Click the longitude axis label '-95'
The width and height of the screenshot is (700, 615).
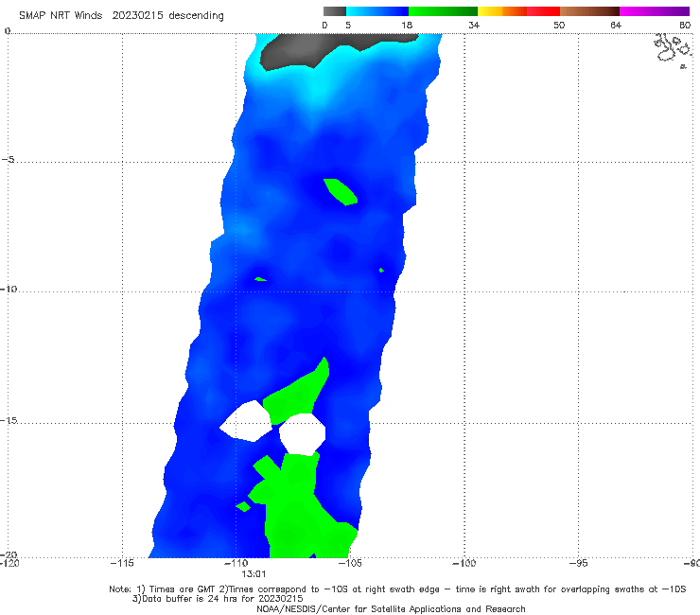579,563
